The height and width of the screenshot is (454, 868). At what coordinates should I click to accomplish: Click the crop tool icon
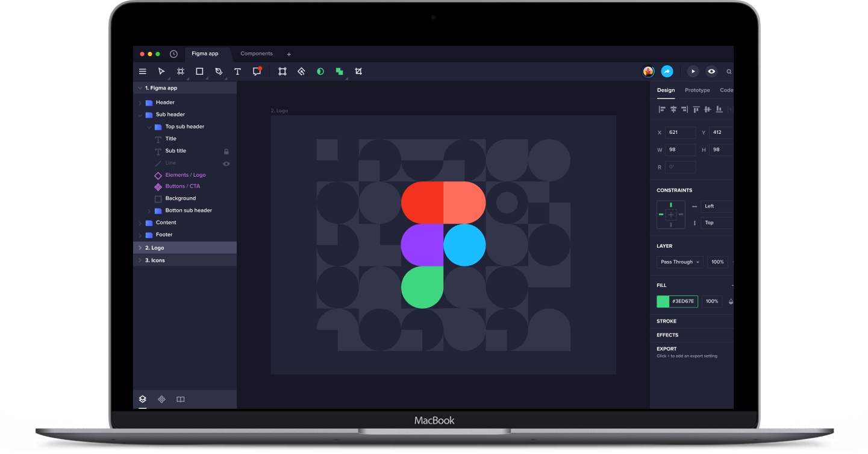[358, 72]
